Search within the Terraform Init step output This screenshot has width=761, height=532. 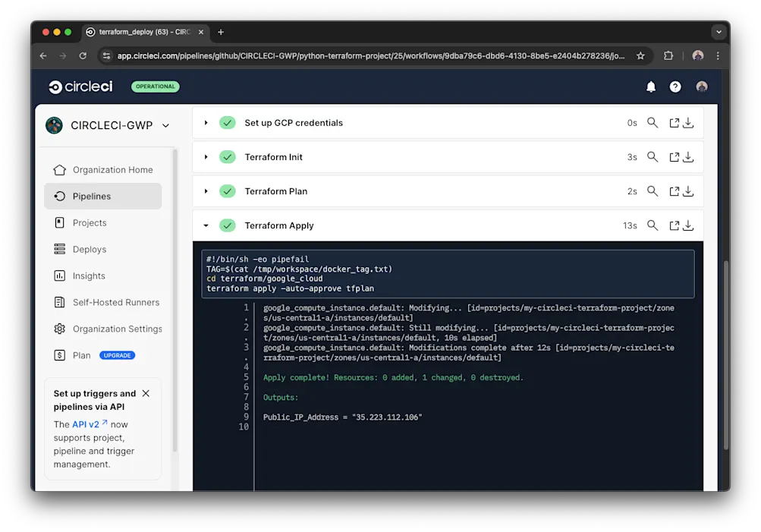[x=653, y=157]
